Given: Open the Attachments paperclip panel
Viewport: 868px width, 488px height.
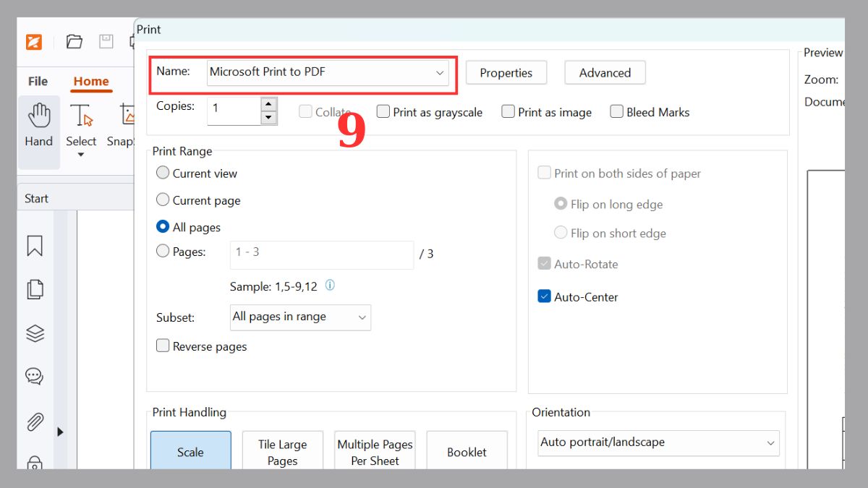Looking at the screenshot, I should pyautogui.click(x=35, y=421).
